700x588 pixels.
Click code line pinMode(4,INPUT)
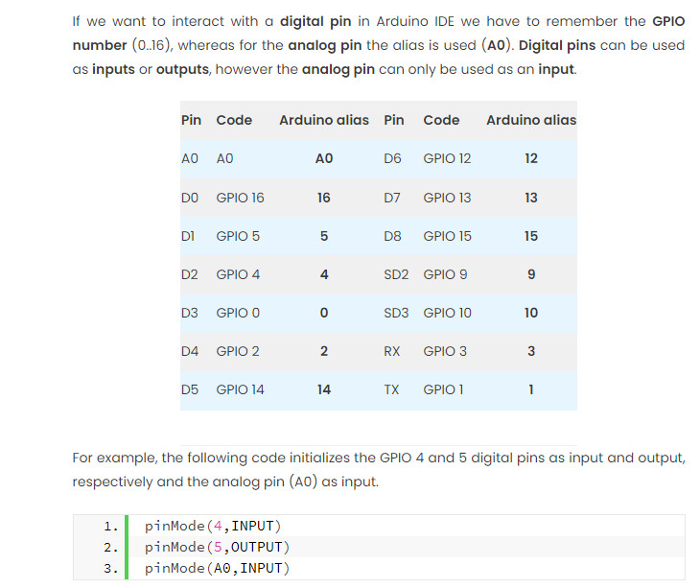(213, 526)
